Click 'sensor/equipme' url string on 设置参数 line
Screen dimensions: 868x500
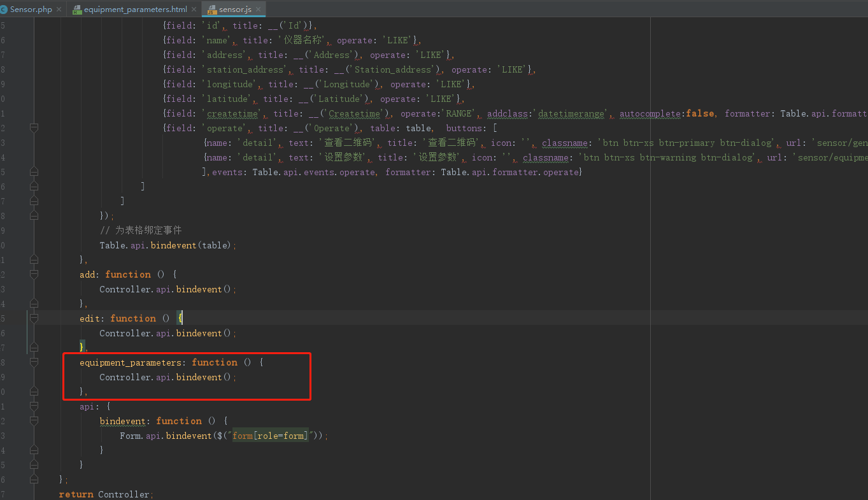click(x=829, y=157)
